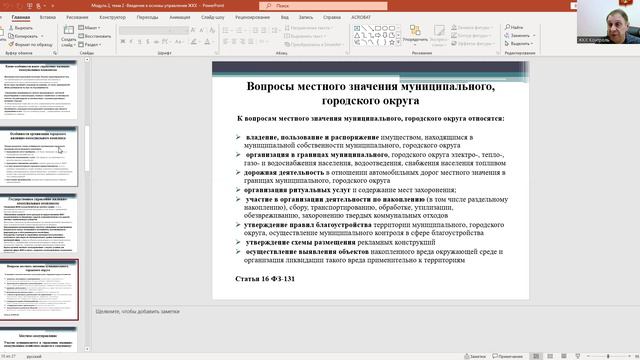Image resolution: width=640 pixels, height=360 pixels.
Task: Select the oval shape in gallery
Action: (385, 29)
